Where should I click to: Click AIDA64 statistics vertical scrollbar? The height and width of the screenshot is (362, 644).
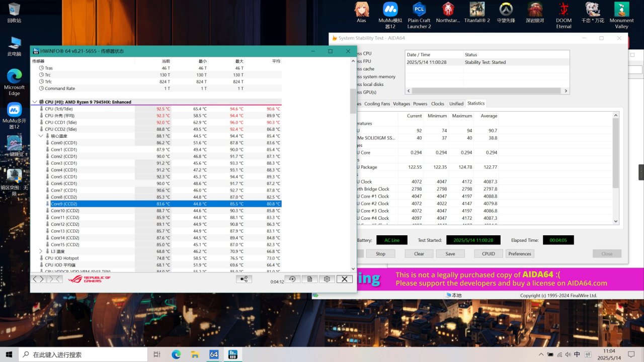[x=616, y=168]
